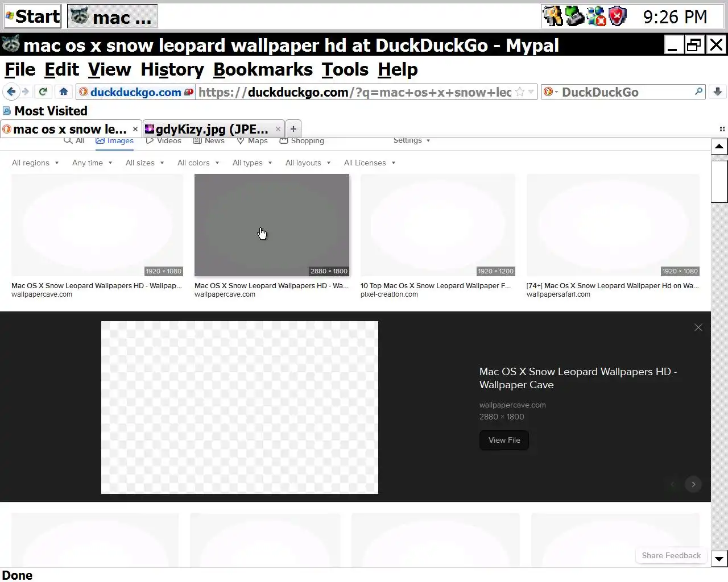Open the Home page button
The width and height of the screenshot is (728, 582).
(x=64, y=92)
